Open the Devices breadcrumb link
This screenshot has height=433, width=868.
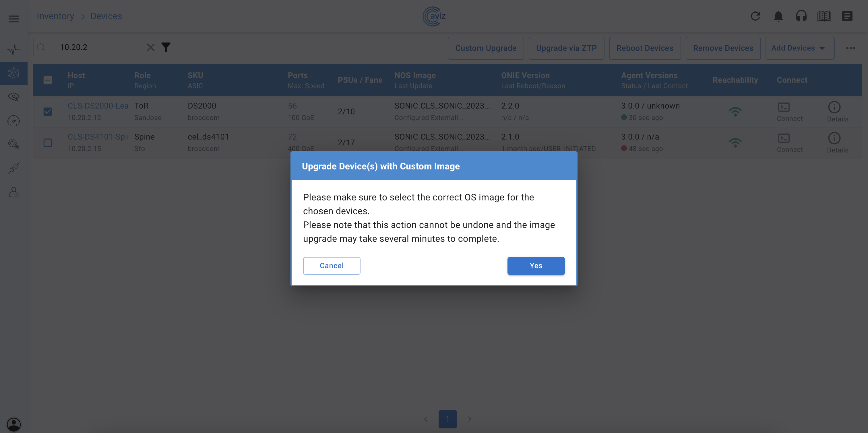[106, 16]
